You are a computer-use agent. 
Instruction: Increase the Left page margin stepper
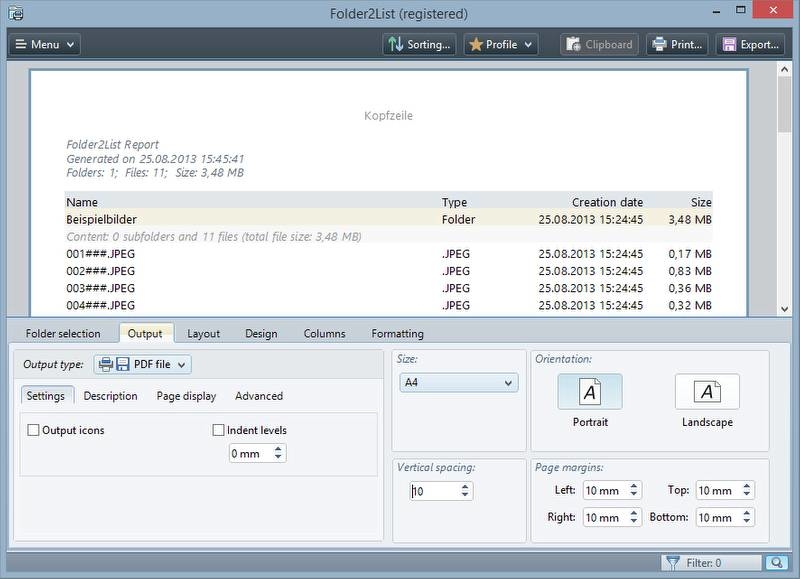[635, 486]
